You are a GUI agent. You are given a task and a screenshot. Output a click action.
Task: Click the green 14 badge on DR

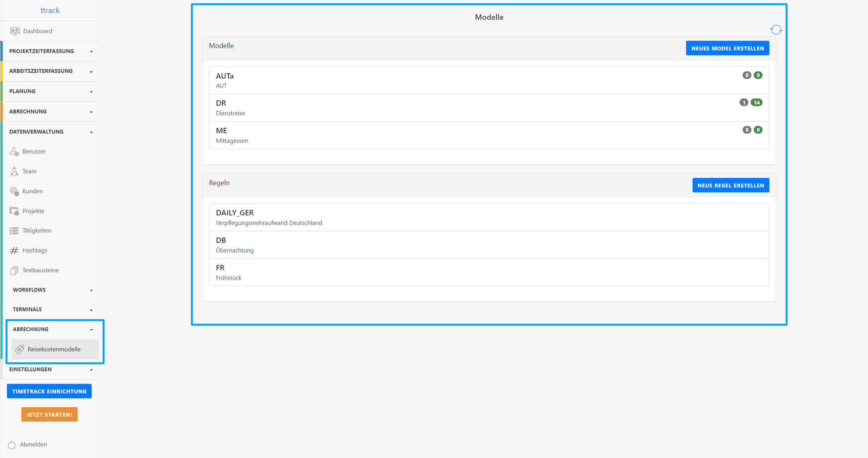point(756,102)
